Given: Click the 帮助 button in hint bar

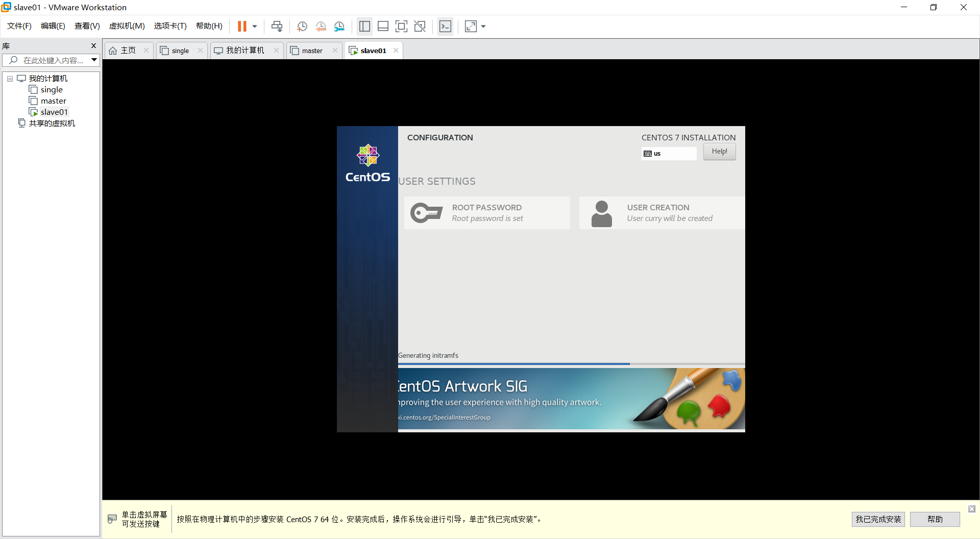Looking at the screenshot, I should tap(935, 519).
